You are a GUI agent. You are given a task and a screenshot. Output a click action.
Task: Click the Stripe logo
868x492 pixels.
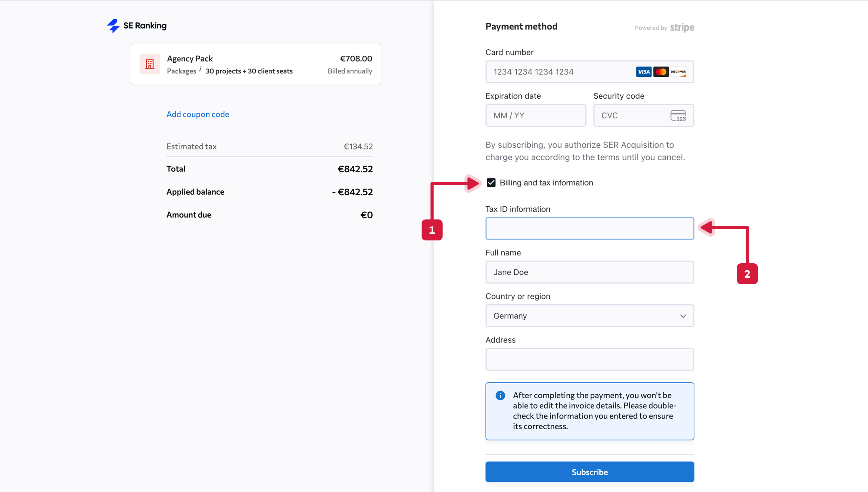tap(682, 27)
